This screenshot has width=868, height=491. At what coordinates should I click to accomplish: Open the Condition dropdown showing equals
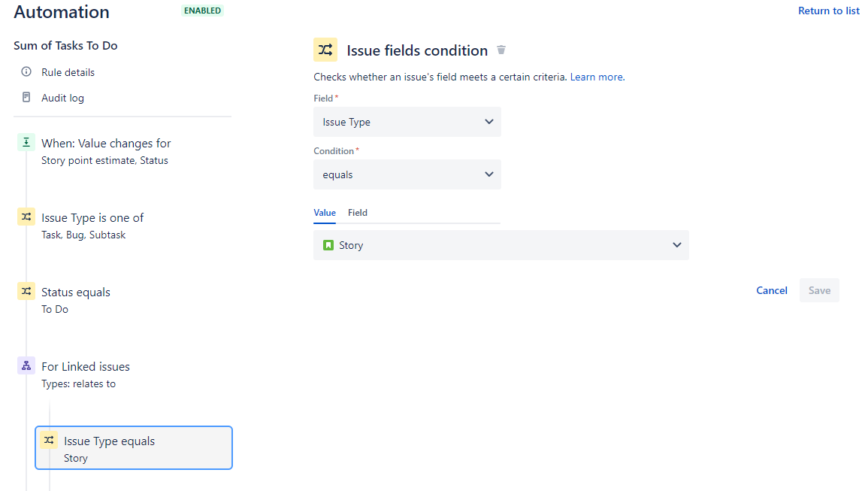coord(407,174)
